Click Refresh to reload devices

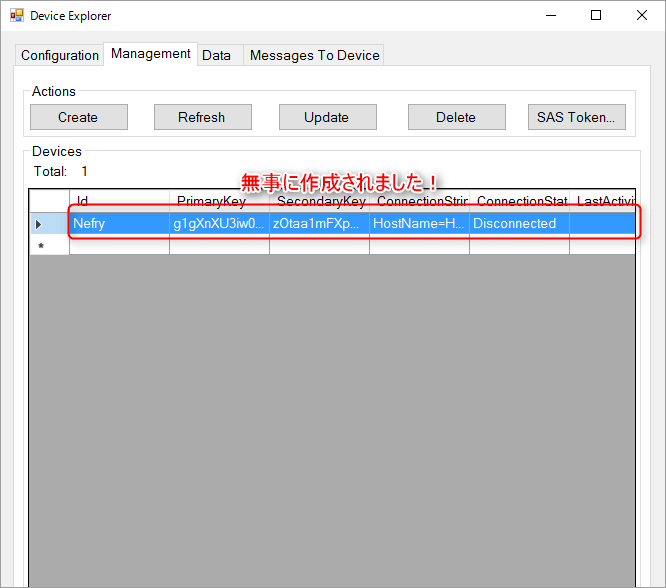coord(201,117)
